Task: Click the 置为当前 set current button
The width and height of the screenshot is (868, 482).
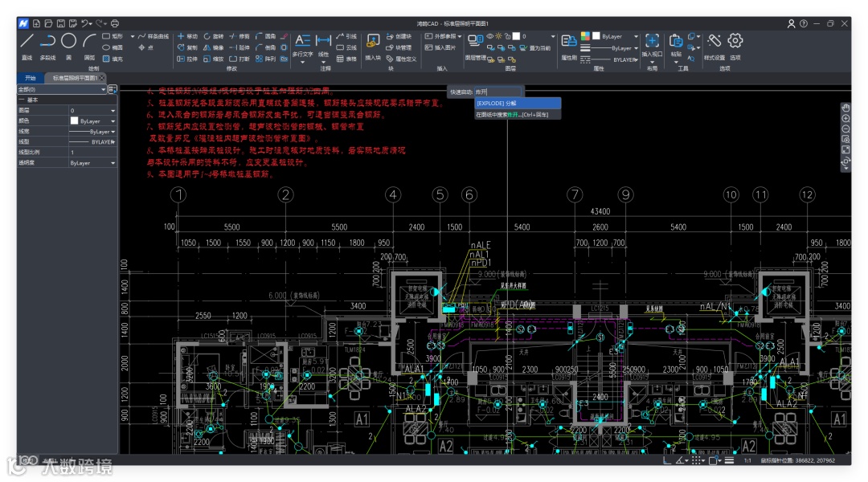Action: coord(535,48)
